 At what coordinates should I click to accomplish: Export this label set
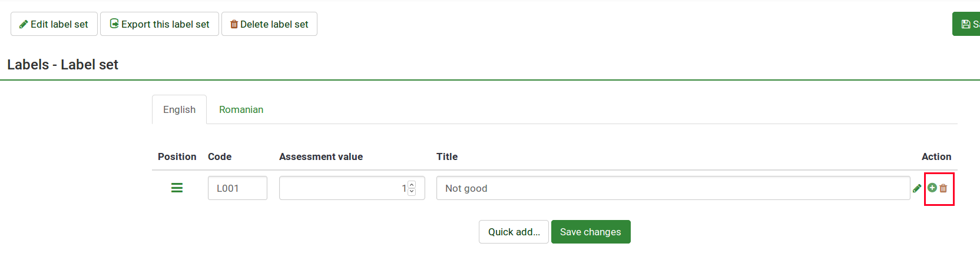[160, 24]
